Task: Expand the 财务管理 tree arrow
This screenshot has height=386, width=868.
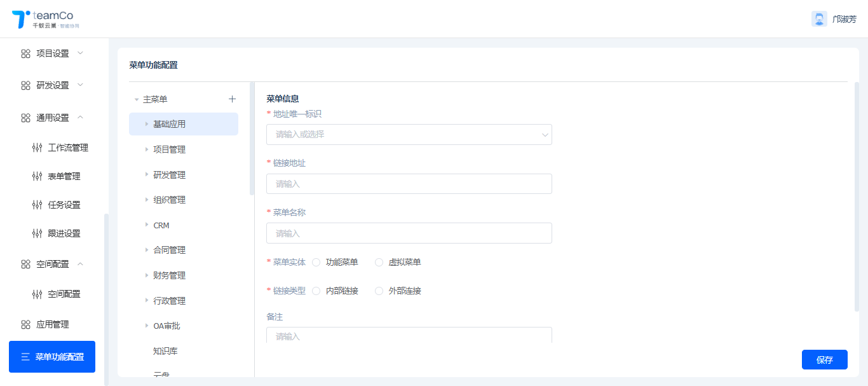Action: point(147,275)
